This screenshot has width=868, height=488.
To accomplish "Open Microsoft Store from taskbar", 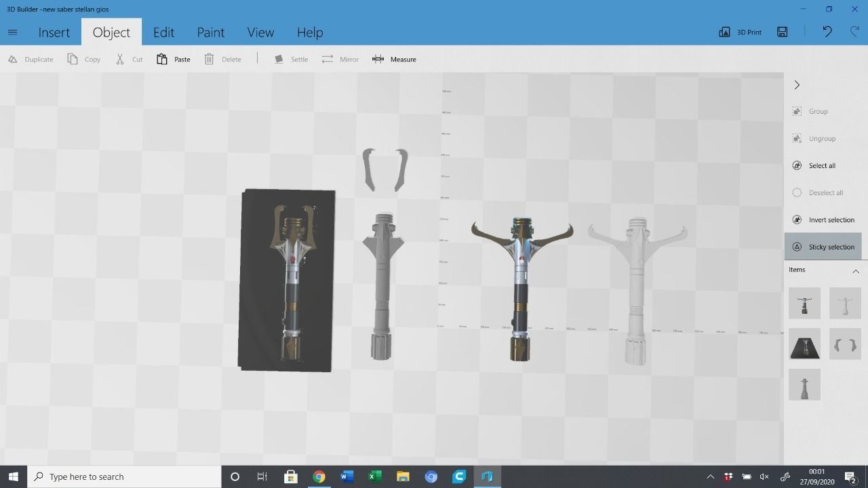I will (x=291, y=476).
